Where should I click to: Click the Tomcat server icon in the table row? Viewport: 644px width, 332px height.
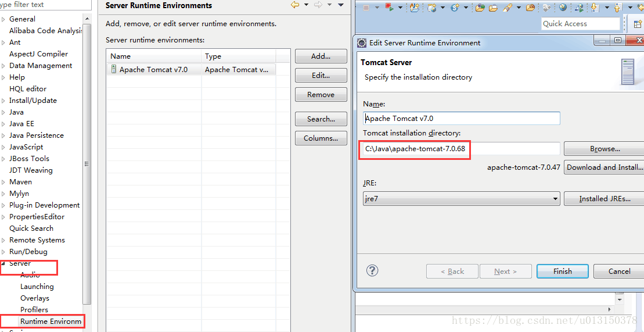(113, 70)
